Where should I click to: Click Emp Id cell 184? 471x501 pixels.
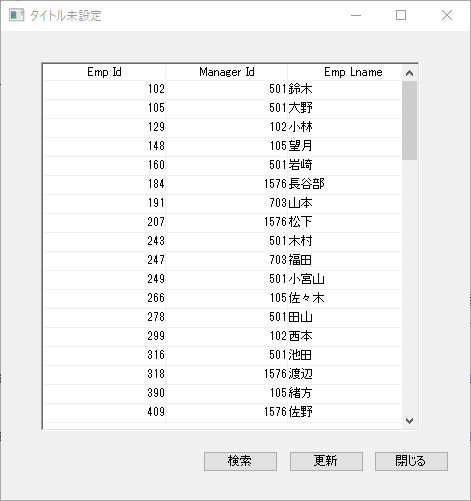coord(104,184)
